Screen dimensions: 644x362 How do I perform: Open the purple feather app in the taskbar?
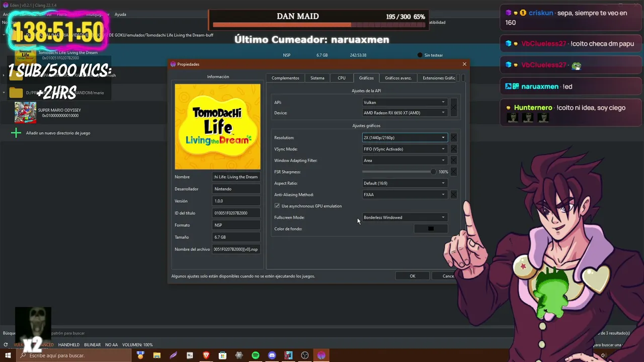(x=173, y=355)
